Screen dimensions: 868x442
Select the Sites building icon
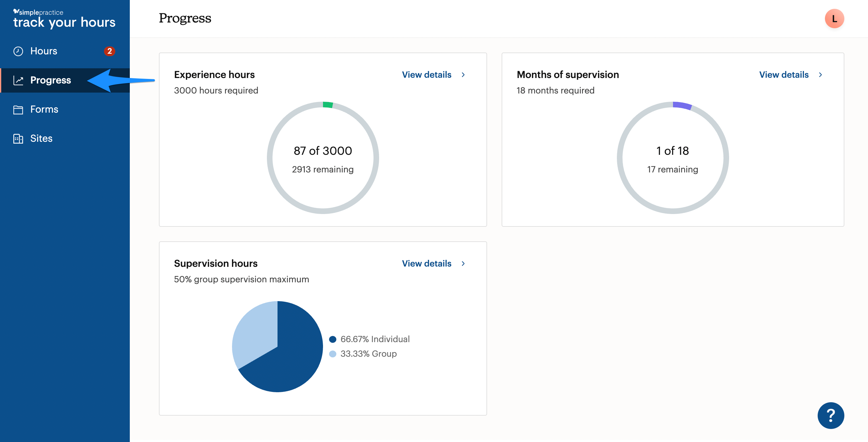coord(18,138)
